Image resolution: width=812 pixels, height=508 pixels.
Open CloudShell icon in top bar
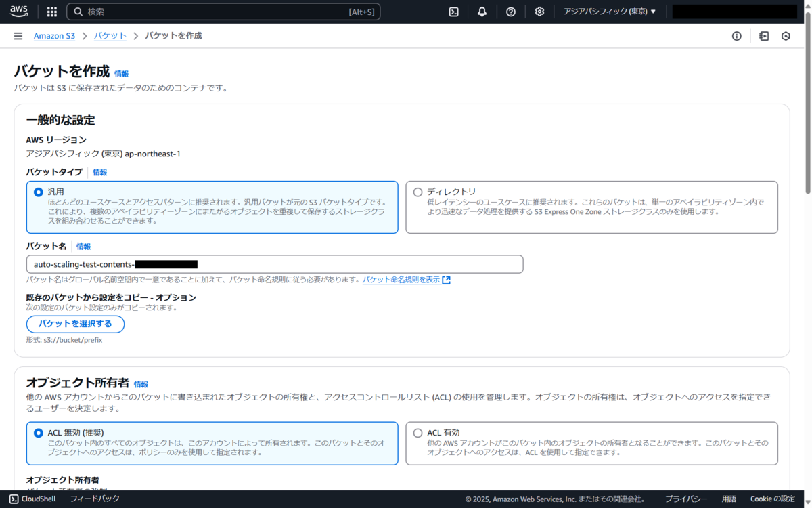pyautogui.click(x=454, y=12)
